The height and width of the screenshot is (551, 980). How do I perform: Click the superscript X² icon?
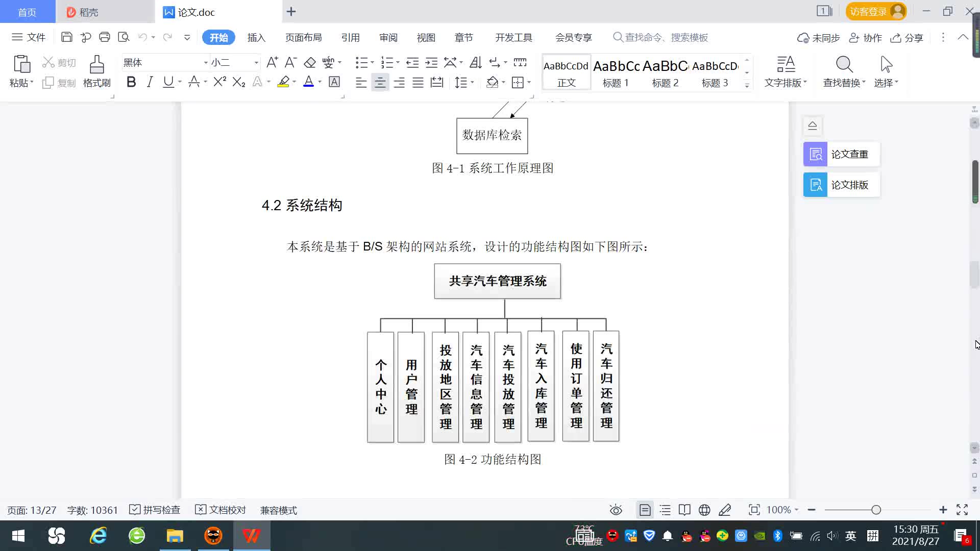click(x=219, y=82)
